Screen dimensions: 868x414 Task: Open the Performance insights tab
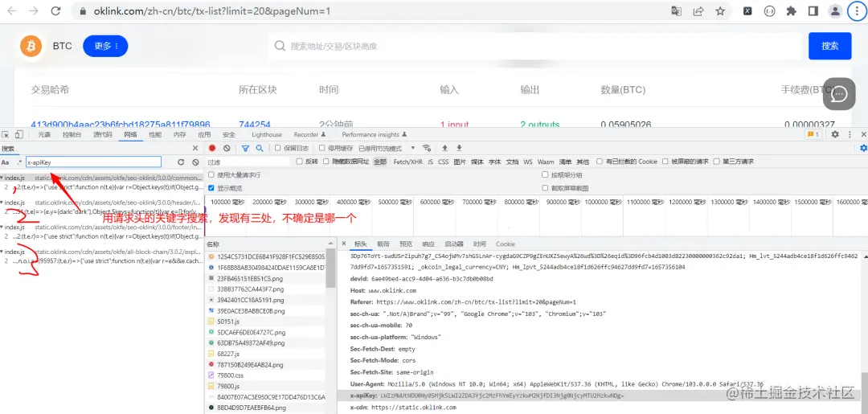(375, 134)
